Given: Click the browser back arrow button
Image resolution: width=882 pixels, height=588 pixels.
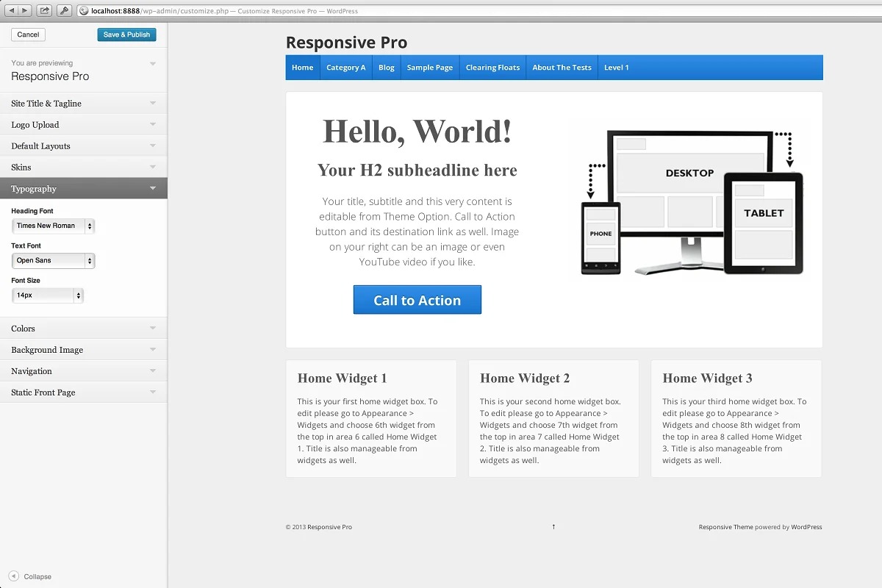Looking at the screenshot, I should point(12,10).
